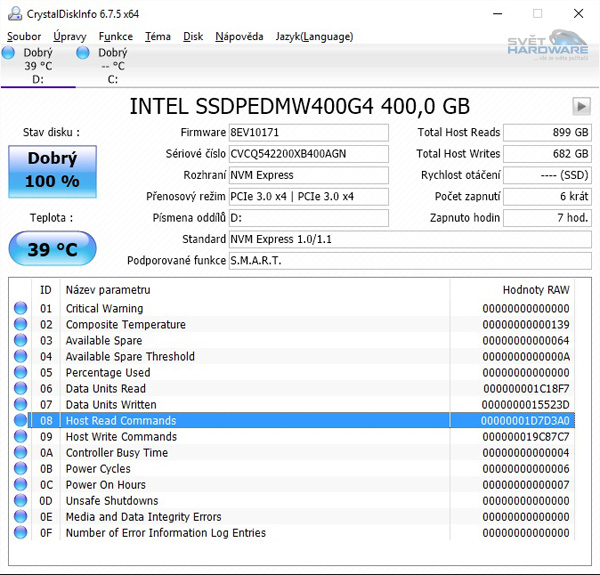600x575 pixels.
Task: Select the Media and Data Integrity Errors row
Action: [x=292, y=517]
